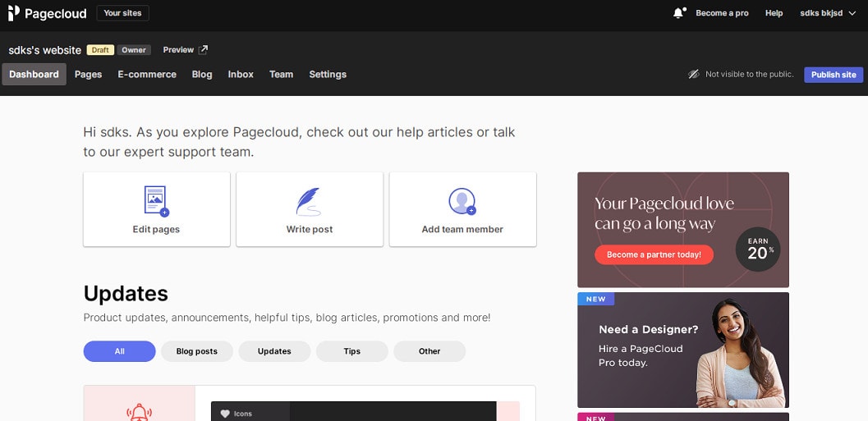868x421 pixels.
Task: Click the sdks's website title
Action: click(x=45, y=50)
